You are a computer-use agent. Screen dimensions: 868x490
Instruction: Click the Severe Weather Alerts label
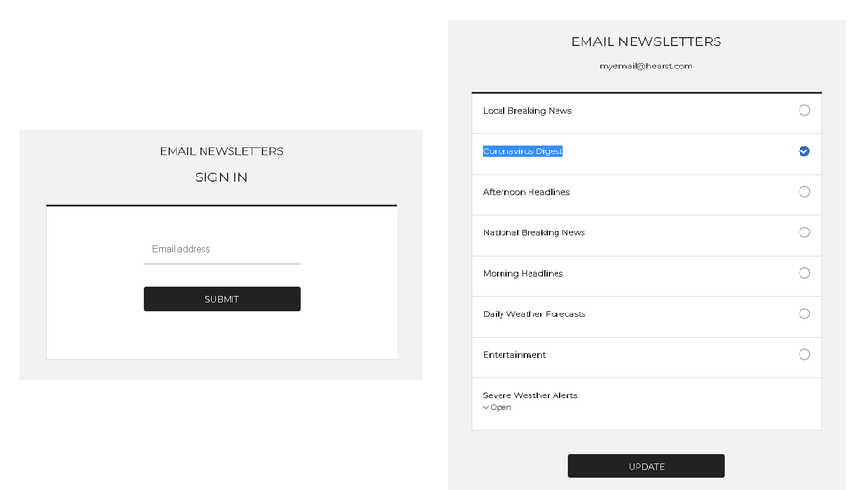[529, 395]
